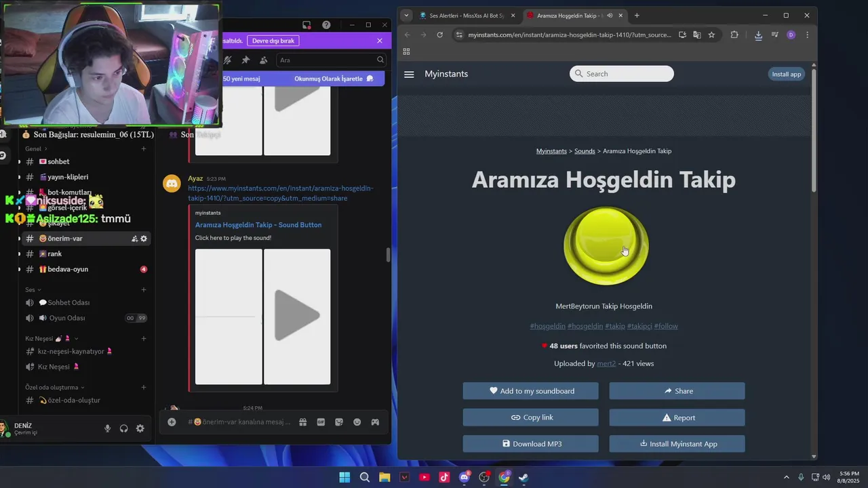This screenshot has width=868, height=488.
Task: Toggle Discord channel notification bell
Action: click(228, 60)
